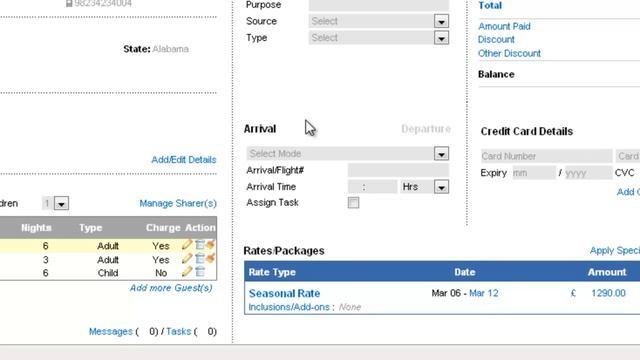
Task: Edit the first Adult guest with 6 nights
Action: (x=187, y=245)
